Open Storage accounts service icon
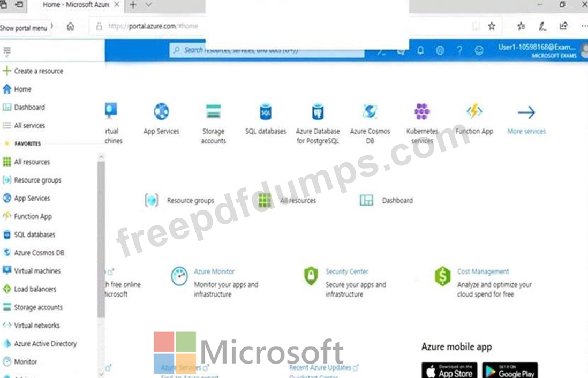 (x=213, y=112)
